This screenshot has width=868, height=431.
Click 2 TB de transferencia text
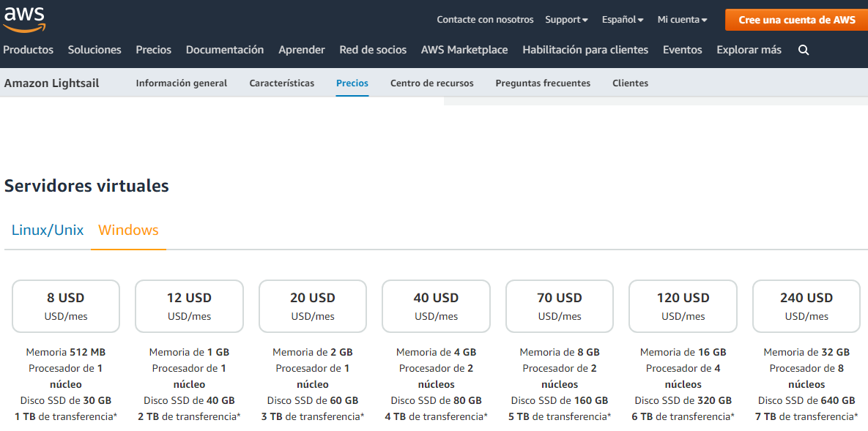click(189, 416)
